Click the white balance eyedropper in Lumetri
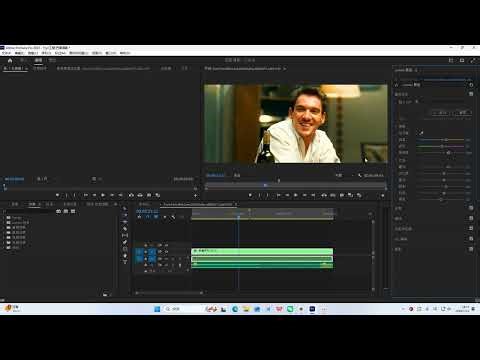The height and width of the screenshot is (360, 480). (x=421, y=133)
